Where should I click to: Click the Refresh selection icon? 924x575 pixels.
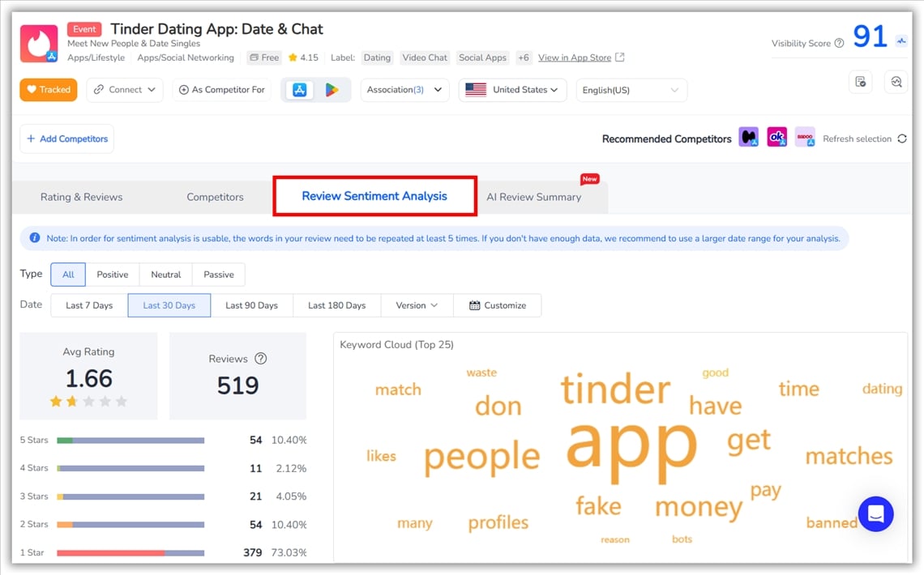click(x=901, y=139)
